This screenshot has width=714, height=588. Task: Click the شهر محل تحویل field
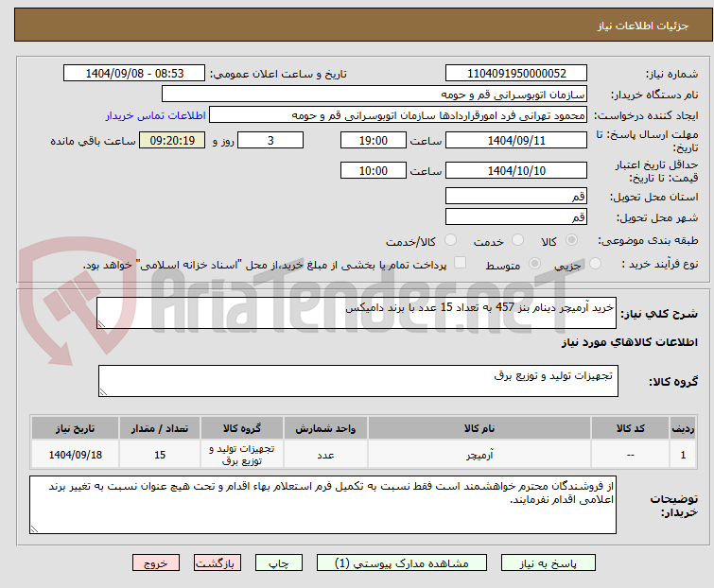516,217
